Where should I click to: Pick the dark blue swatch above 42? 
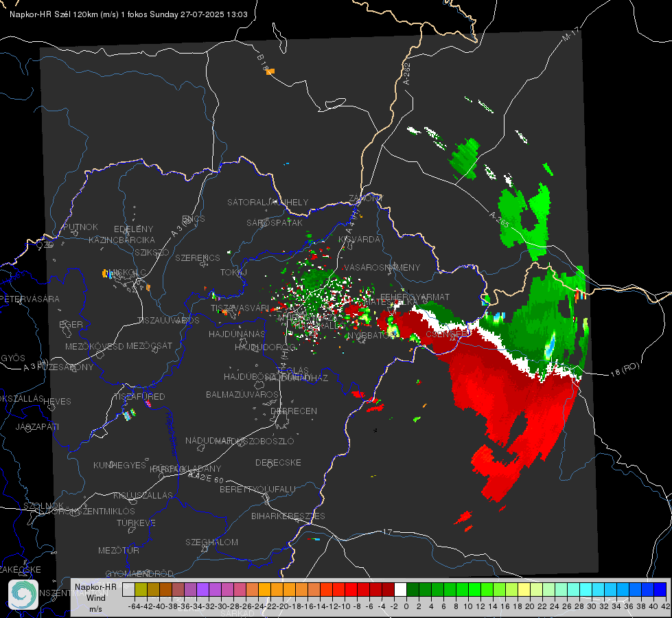tap(660, 590)
